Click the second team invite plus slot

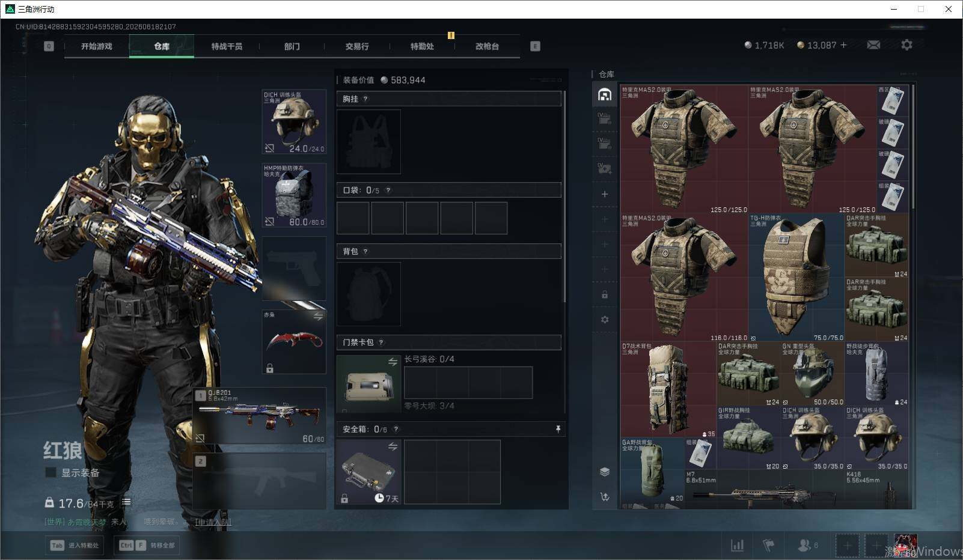tap(876, 546)
